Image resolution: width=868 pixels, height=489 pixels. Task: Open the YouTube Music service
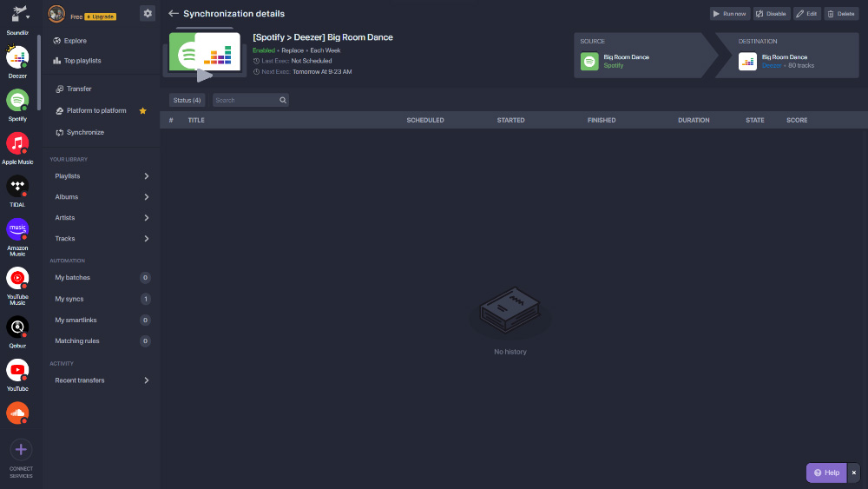17,278
